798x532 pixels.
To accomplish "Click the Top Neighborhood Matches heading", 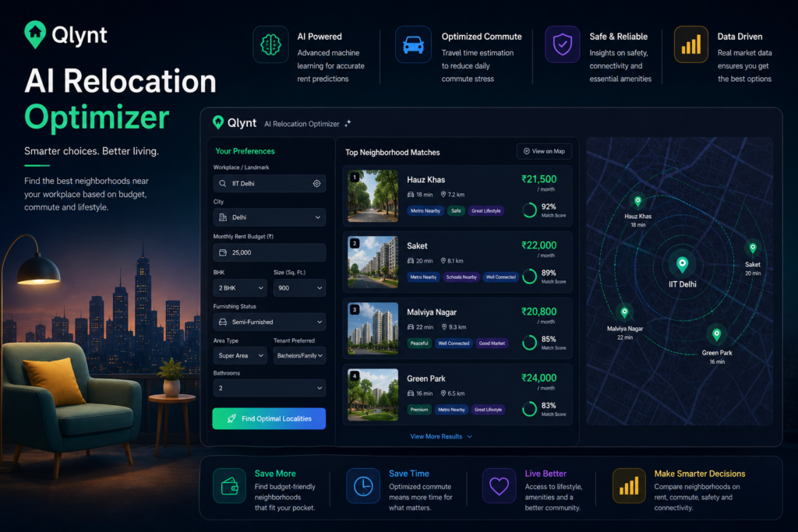I will [393, 152].
